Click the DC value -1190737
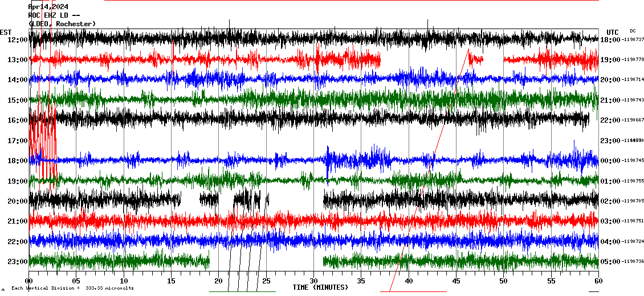 [633, 39]
